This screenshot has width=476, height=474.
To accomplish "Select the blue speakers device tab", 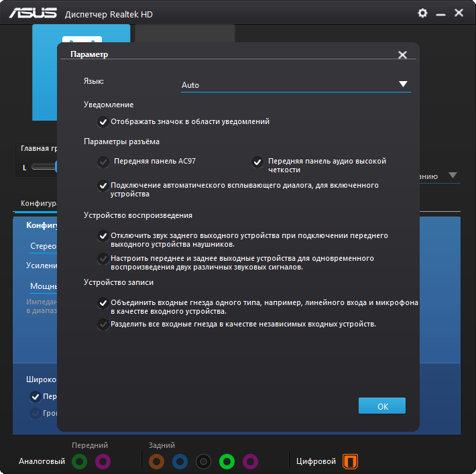I will pyautogui.click(x=45, y=72).
